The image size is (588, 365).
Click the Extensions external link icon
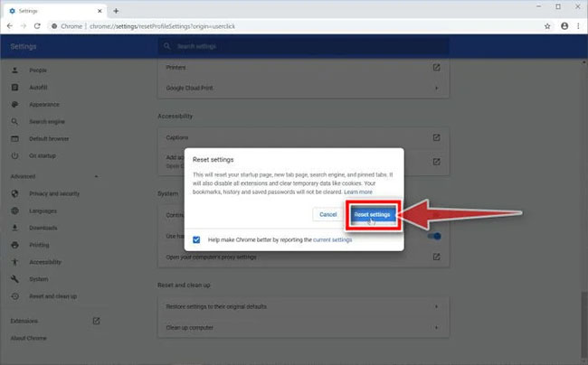tap(97, 321)
